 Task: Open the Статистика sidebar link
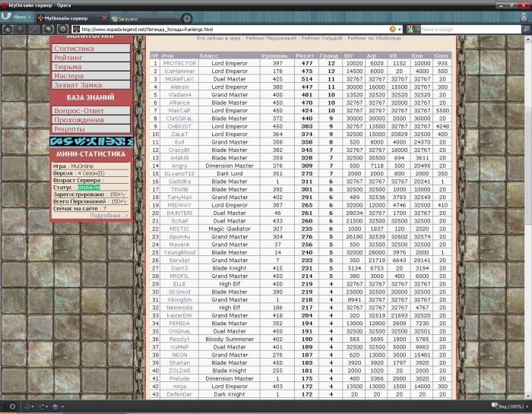[x=68, y=49]
